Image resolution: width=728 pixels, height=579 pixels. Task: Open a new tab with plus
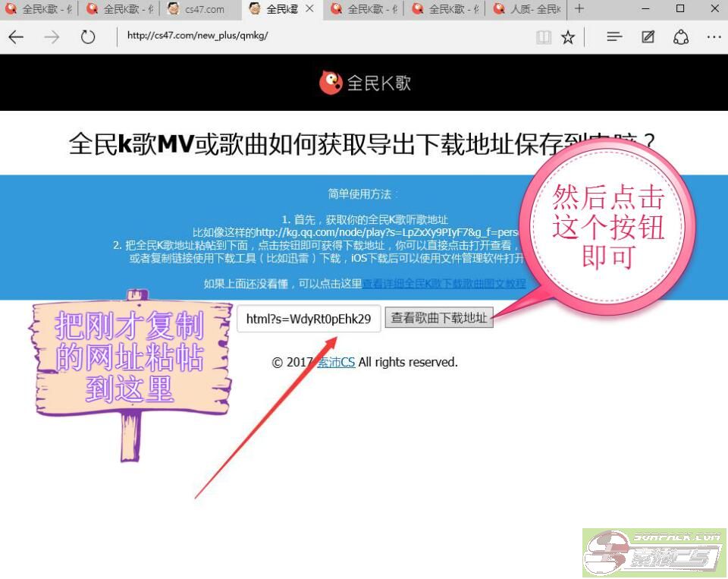(x=579, y=9)
